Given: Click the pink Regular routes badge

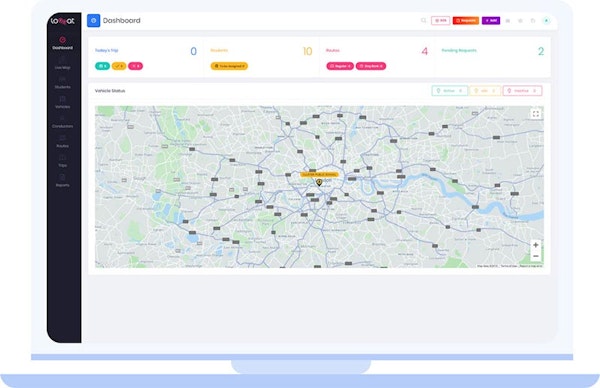Looking at the screenshot, I should click(x=340, y=66).
